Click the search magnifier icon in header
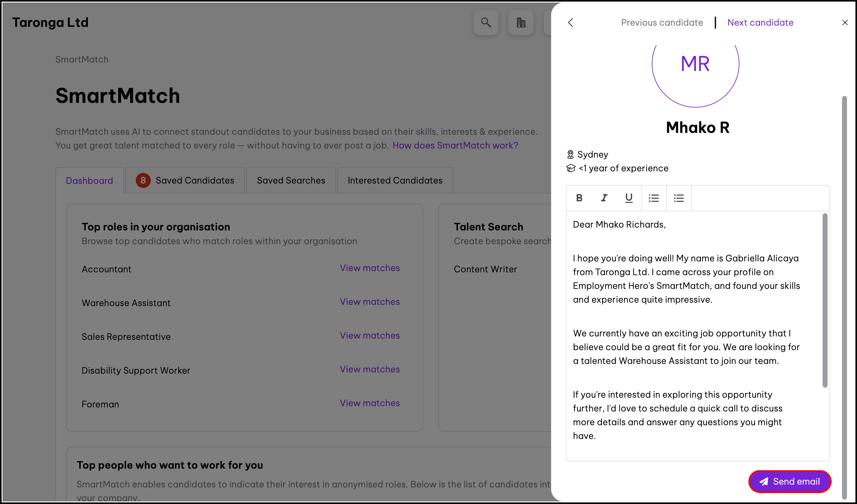The height and width of the screenshot is (504, 857). [486, 23]
